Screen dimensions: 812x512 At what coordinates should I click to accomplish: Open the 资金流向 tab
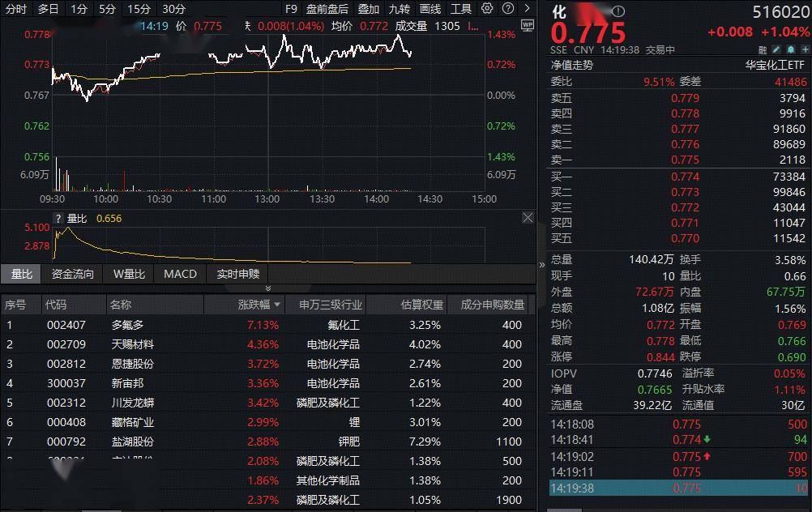(x=73, y=274)
